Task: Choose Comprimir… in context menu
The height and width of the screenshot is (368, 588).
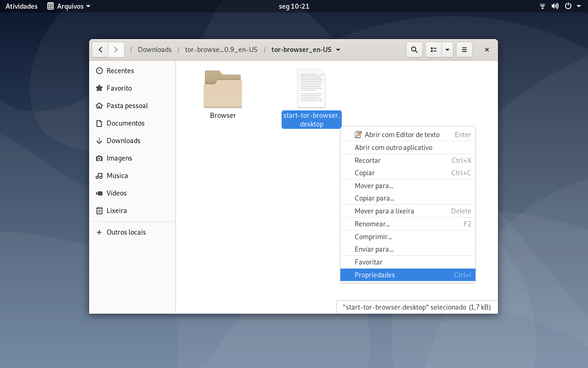Action: (408, 237)
